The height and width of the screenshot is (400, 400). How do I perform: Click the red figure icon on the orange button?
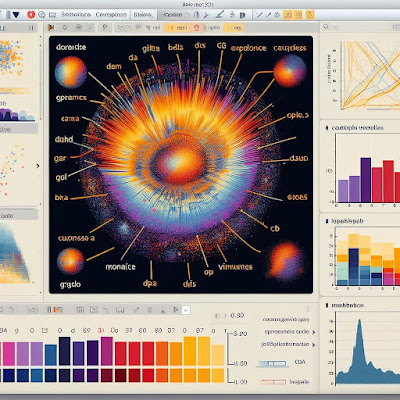(197, 28)
